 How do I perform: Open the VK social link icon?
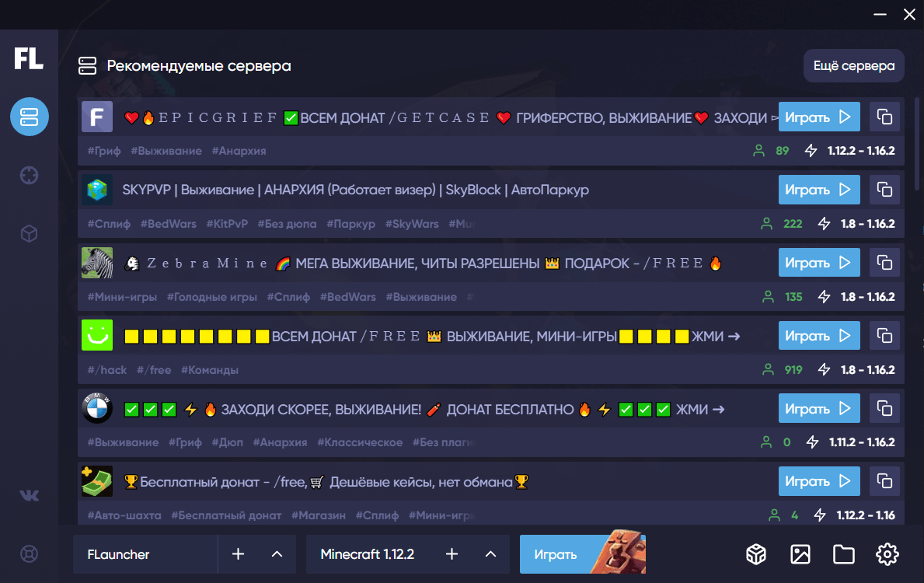click(x=30, y=496)
